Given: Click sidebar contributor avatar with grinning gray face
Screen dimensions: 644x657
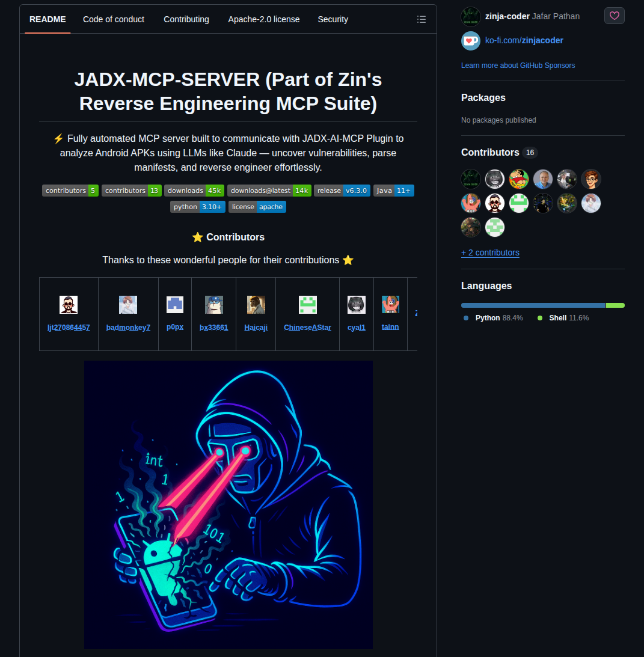Looking at the screenshot, I should tap(495, 179).
